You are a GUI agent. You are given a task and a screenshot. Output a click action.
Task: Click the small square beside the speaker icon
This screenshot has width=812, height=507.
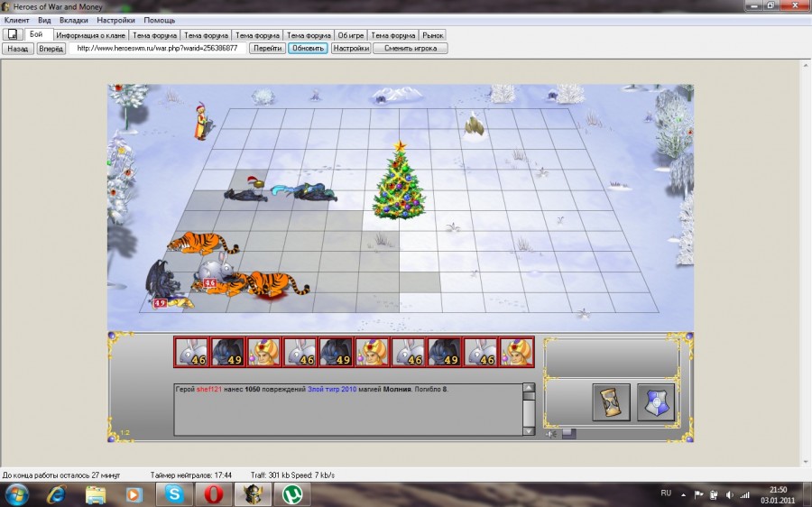click(568, 433)
